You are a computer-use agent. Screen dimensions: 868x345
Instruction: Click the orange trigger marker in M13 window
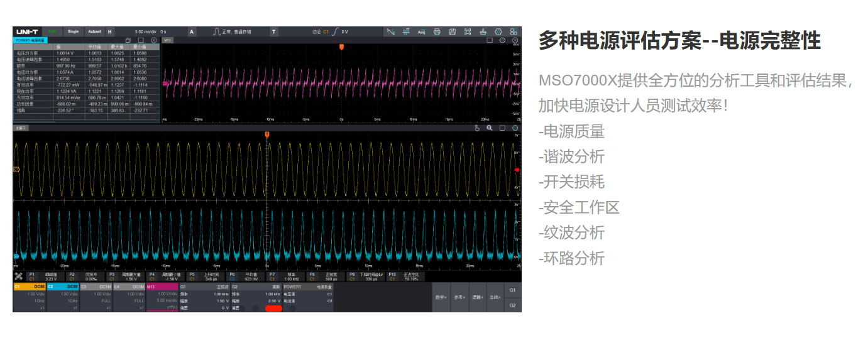pyautogui.click(x=341, y=47)
